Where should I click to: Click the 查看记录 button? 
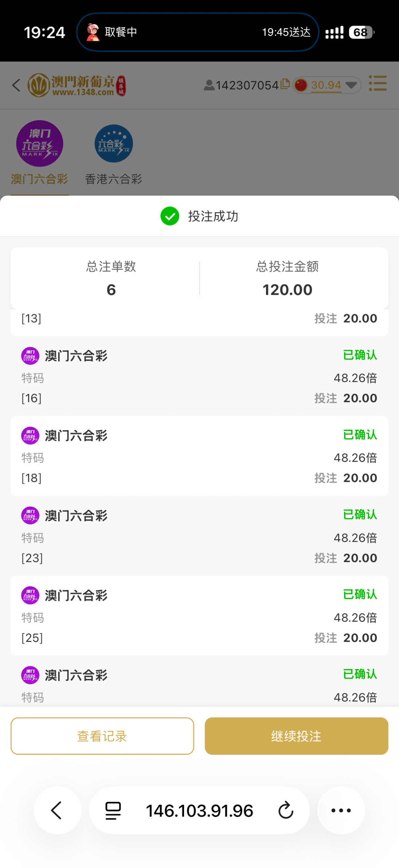tap(102, 736)
